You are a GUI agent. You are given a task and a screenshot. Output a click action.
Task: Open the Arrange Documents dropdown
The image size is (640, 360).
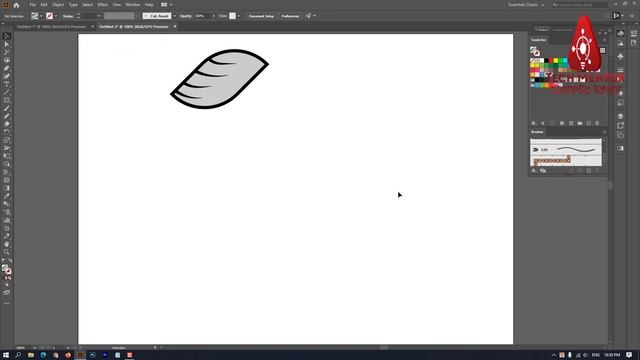pyautogui.click(x=167, y=5)
